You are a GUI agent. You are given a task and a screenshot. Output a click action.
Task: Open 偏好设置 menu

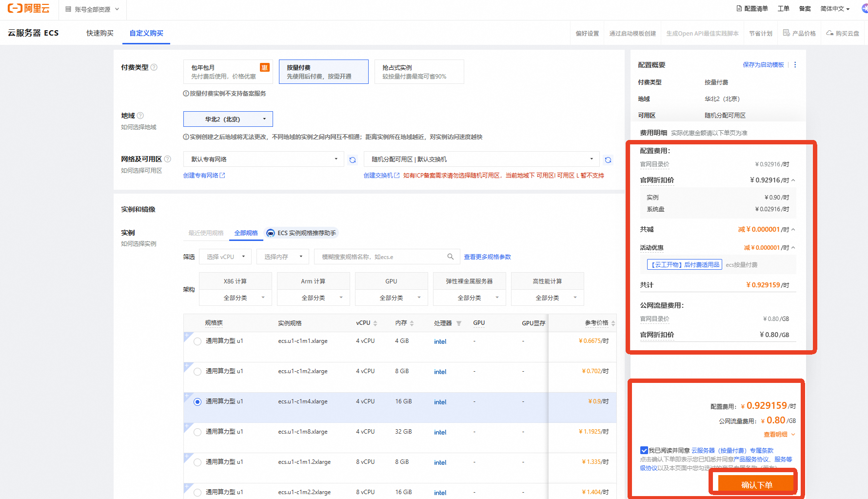[x=587, y=33]
